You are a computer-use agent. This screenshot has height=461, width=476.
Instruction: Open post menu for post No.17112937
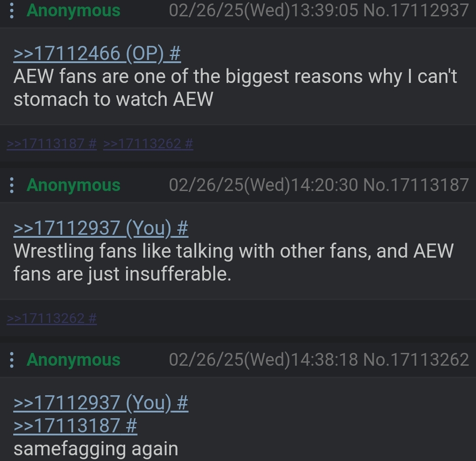pyautogui.click(x=11, y=11)
